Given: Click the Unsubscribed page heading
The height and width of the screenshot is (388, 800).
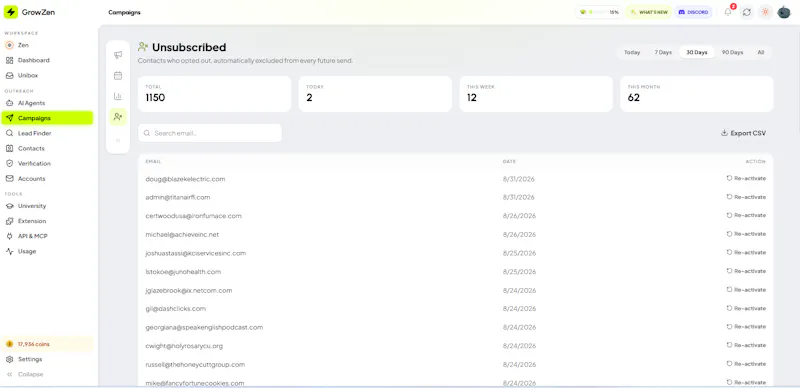Looking at the screenshot, I should point(189,47).
